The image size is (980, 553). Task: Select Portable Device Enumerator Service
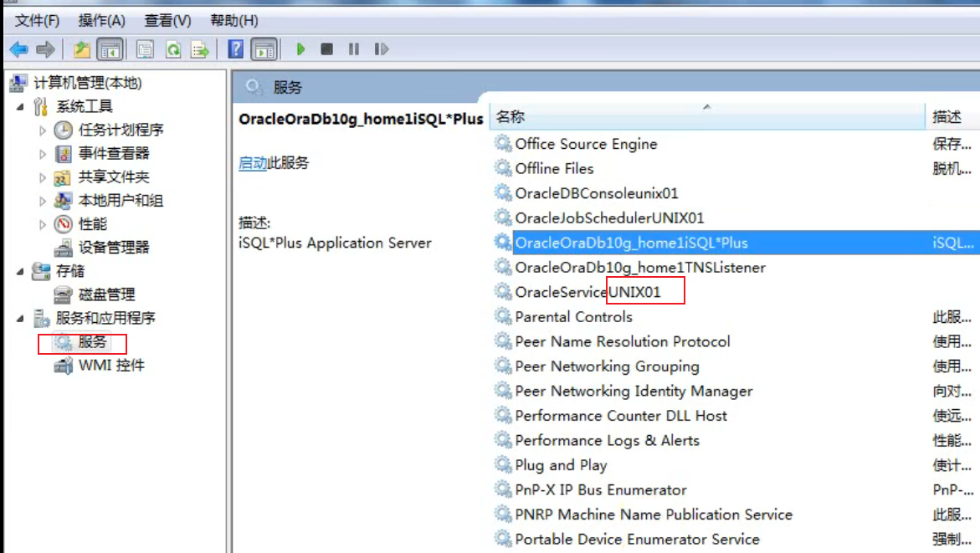pos(638,540)
